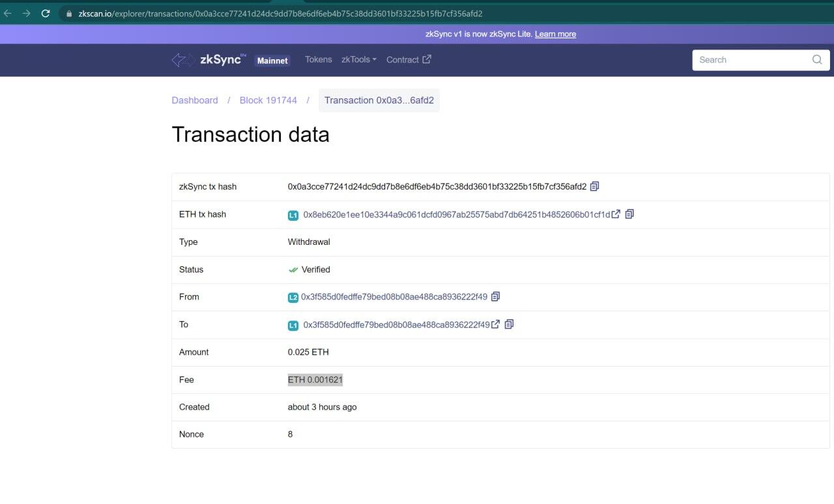Click the Fee row label

coord(186,380)
